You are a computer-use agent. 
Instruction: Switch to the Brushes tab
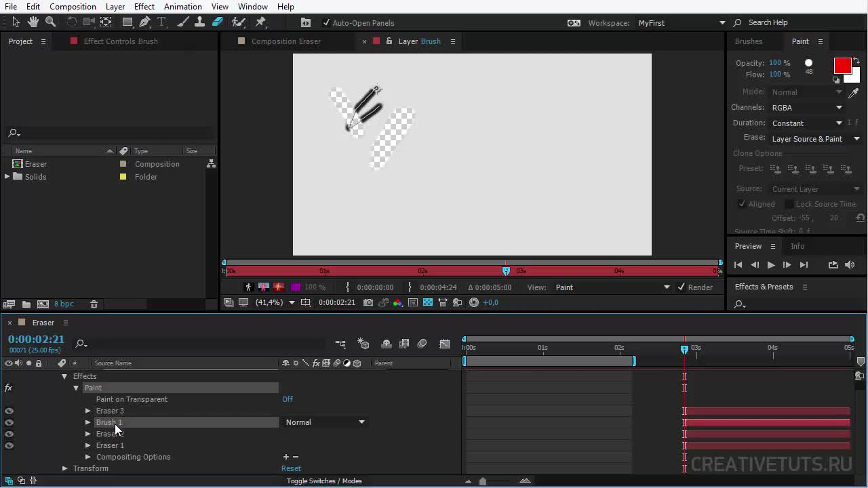tap(749, 41)
